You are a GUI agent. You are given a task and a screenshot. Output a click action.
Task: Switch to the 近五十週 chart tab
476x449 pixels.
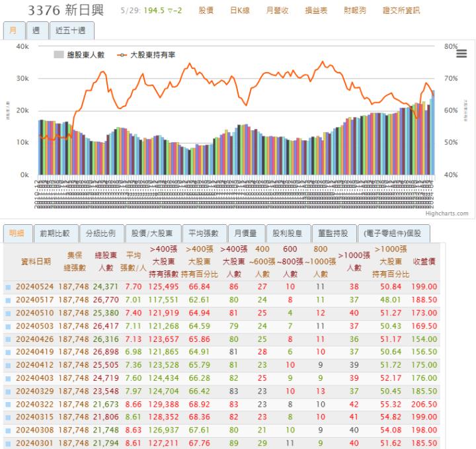click(71, 30)
